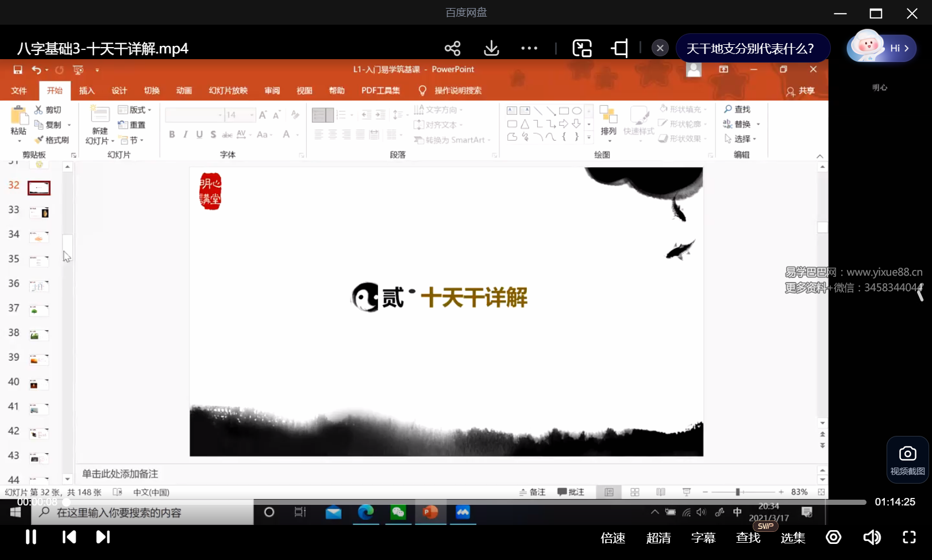The height and width of the screenshot is (560, 932).
Task: Adjust the zoom slider near 83%
Action: coord(738,492)
